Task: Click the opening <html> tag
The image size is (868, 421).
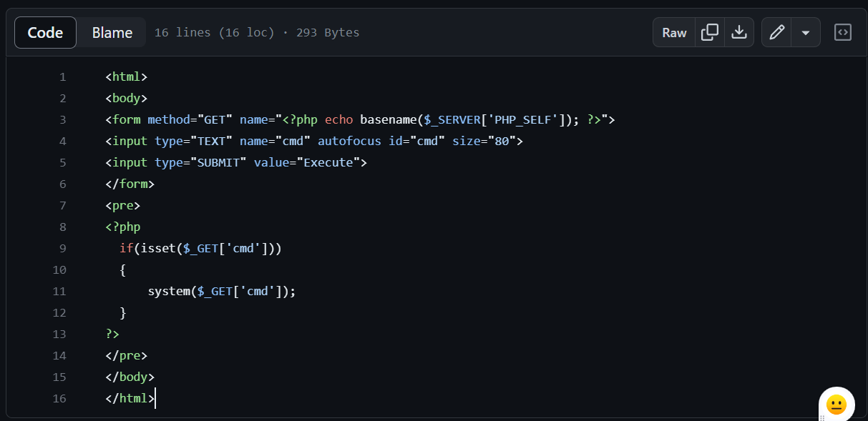Action: tap(127, 76)
